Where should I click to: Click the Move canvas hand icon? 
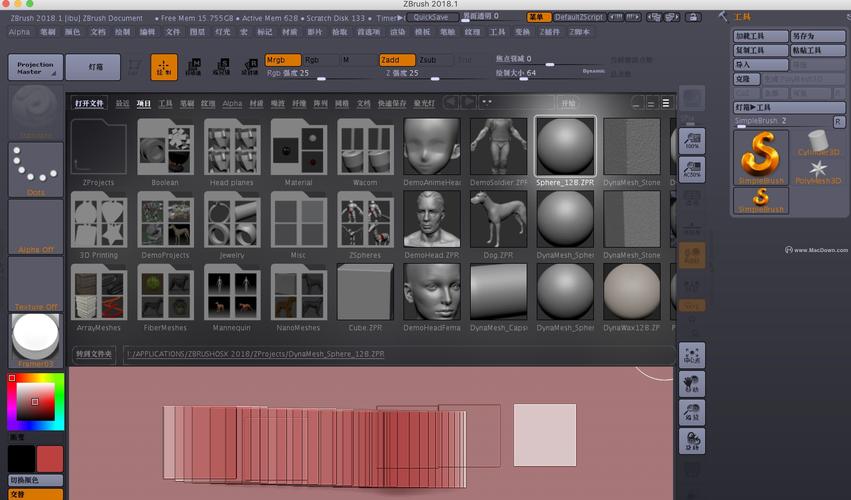692,383
